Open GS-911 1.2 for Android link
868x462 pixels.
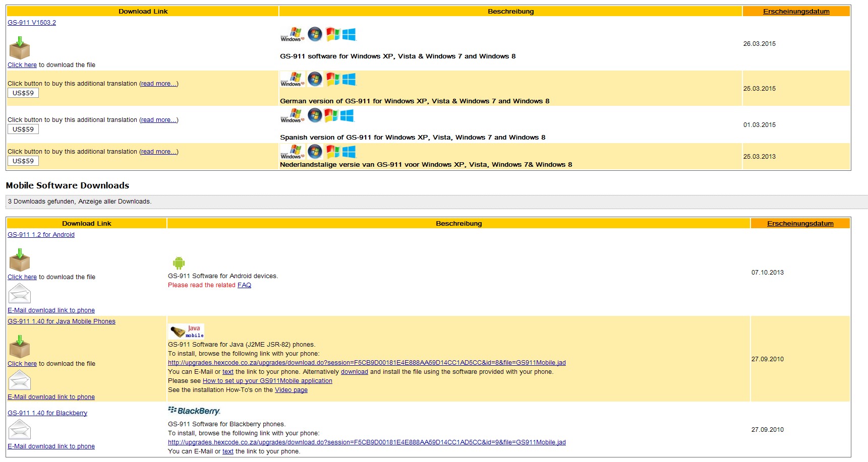(x=41, y=235)
